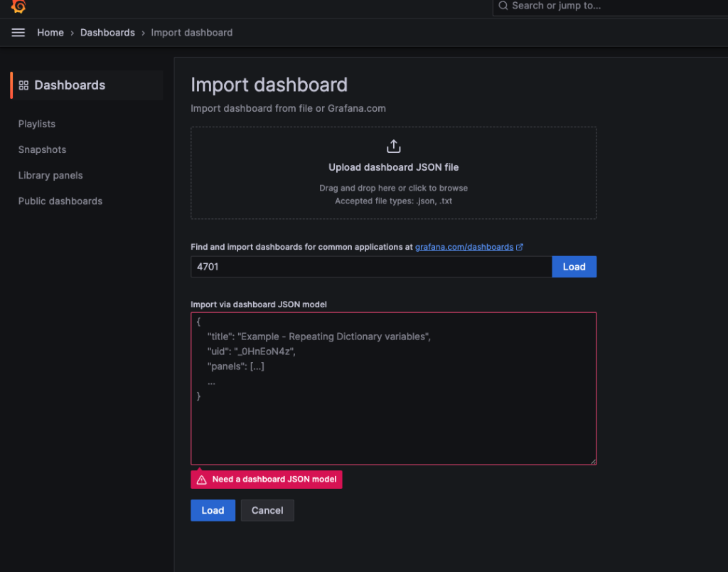Click external link icon beside grafana.com/dashboards

(x=520, y=247)
